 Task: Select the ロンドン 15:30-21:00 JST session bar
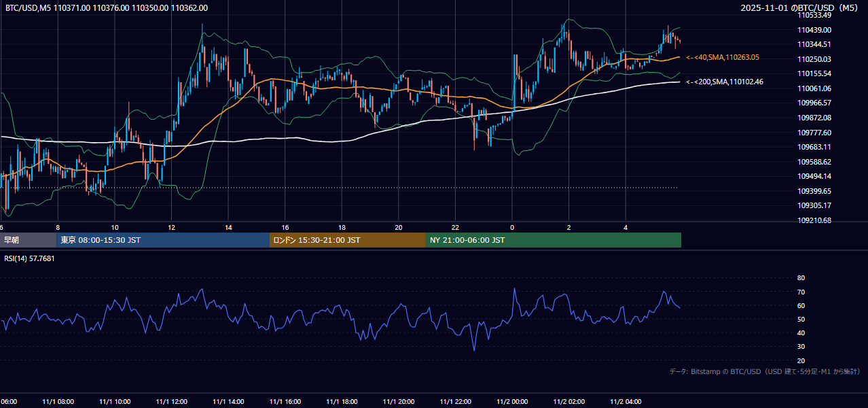coord(348,240)
